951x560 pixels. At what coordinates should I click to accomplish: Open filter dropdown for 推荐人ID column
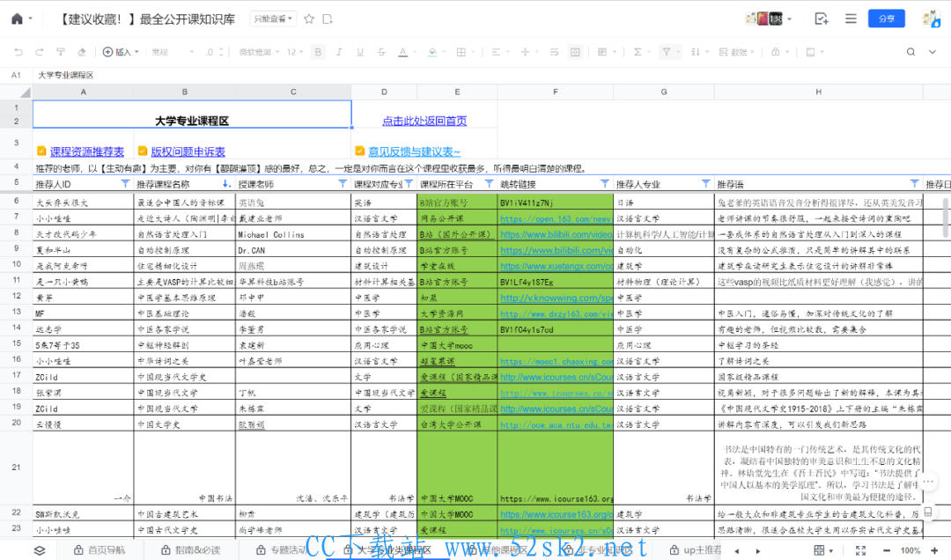[126, 183]
